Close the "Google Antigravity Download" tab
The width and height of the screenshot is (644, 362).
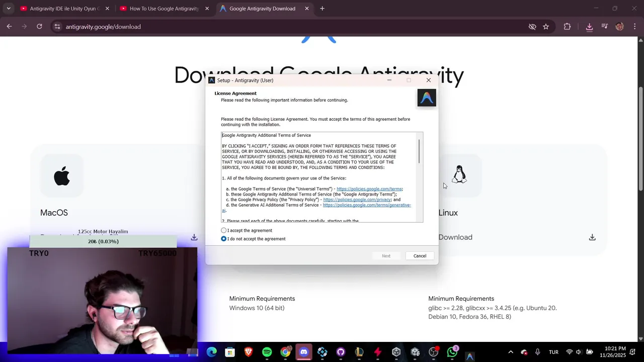pos(307,9)
